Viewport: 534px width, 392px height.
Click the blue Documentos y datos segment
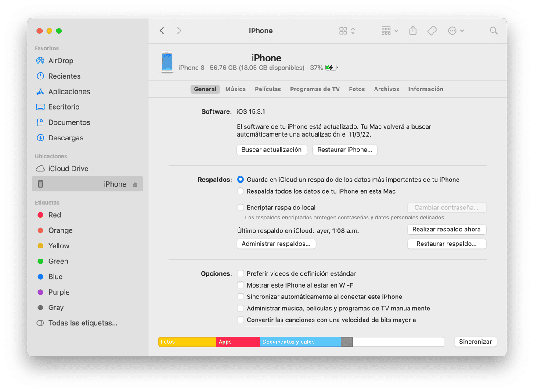(300, 342)
